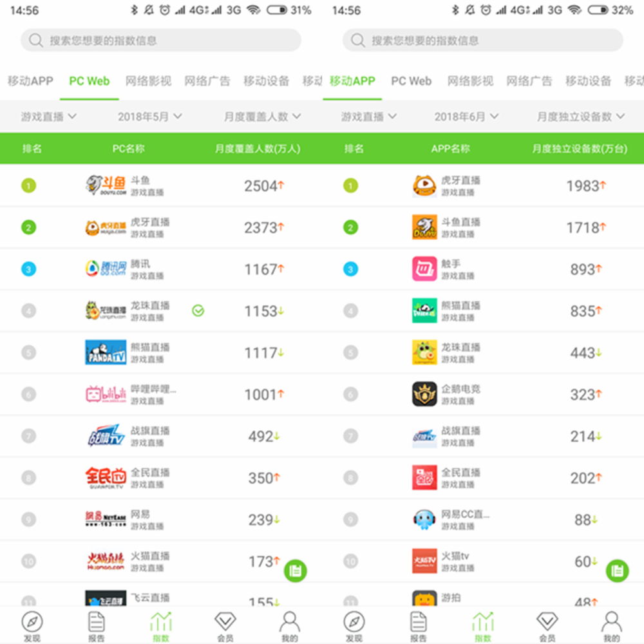644x644 pixels.
Task: Go to 报告 in left bottom navigation
Action: click(x=97, y=627)
